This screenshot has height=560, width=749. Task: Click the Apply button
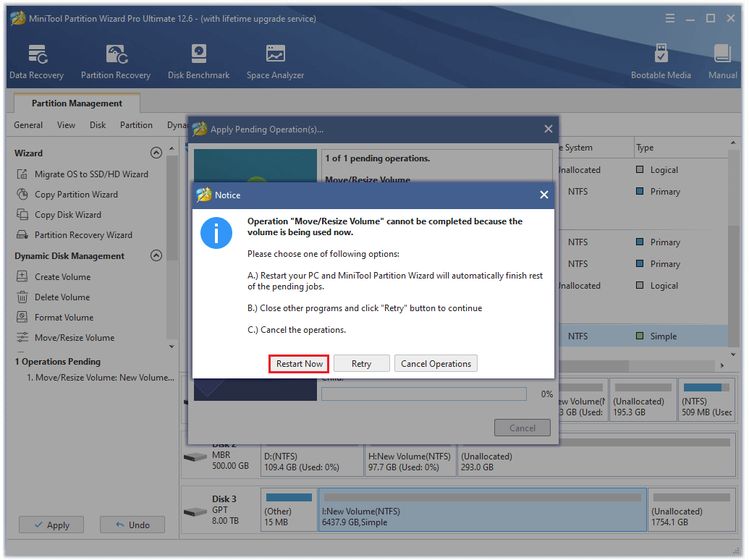coord(51,525)
